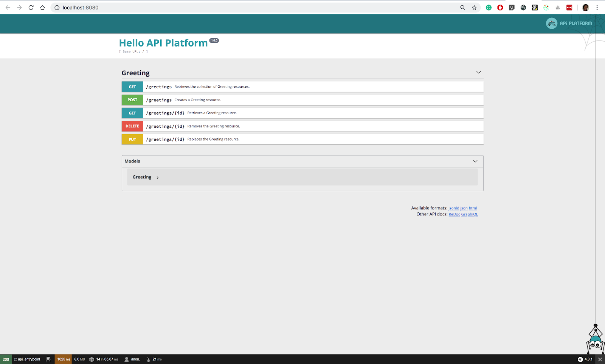Viewport: 605px width, 364px height.
Task: Expand PUT /greetings/{id} replace operation
Action: [x=302, y=139]
